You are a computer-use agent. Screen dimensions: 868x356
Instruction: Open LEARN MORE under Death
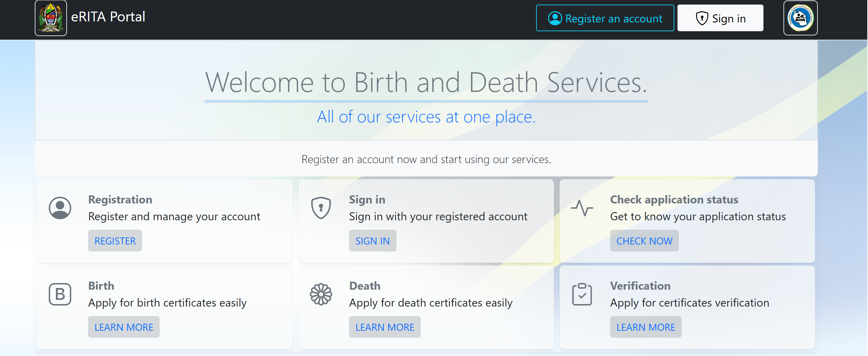(385, 327)
